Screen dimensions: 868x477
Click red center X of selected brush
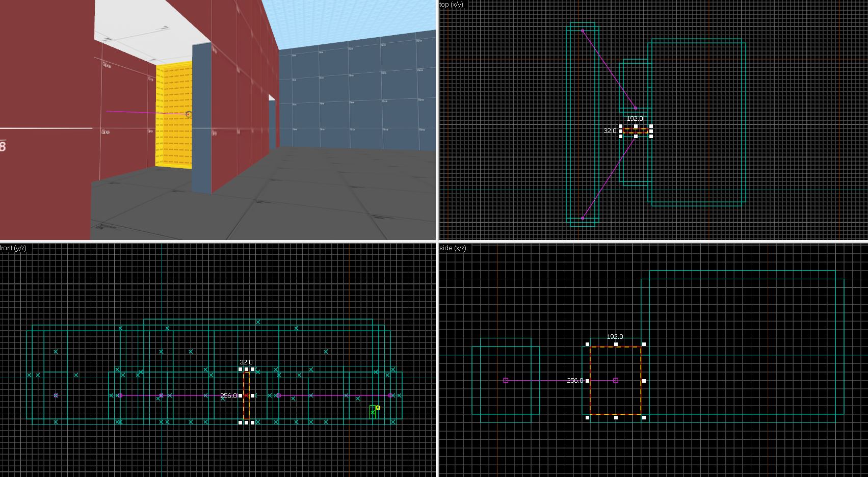point(246,395)
